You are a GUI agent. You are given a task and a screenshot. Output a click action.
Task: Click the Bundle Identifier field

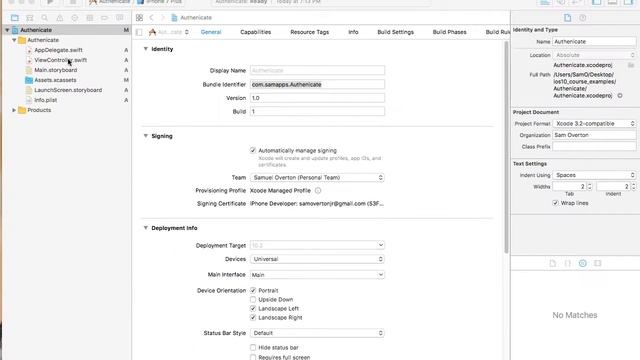(317, 84)
